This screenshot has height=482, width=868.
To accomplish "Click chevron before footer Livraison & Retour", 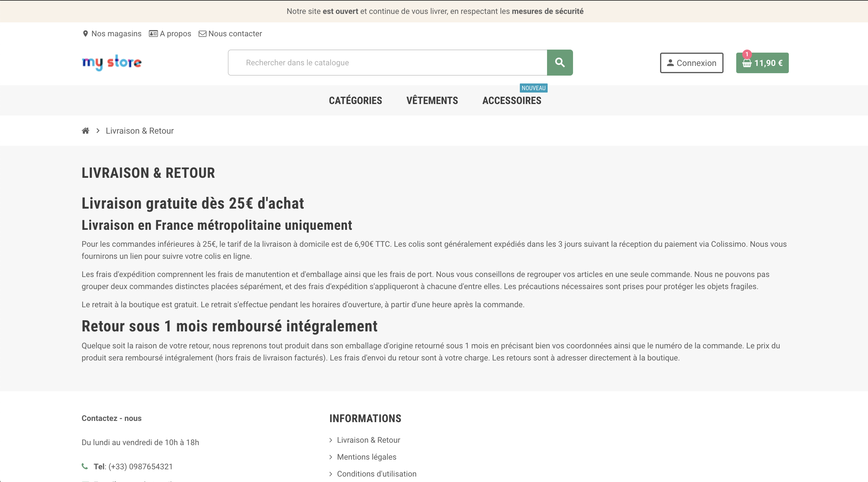I will click(331, 440).
